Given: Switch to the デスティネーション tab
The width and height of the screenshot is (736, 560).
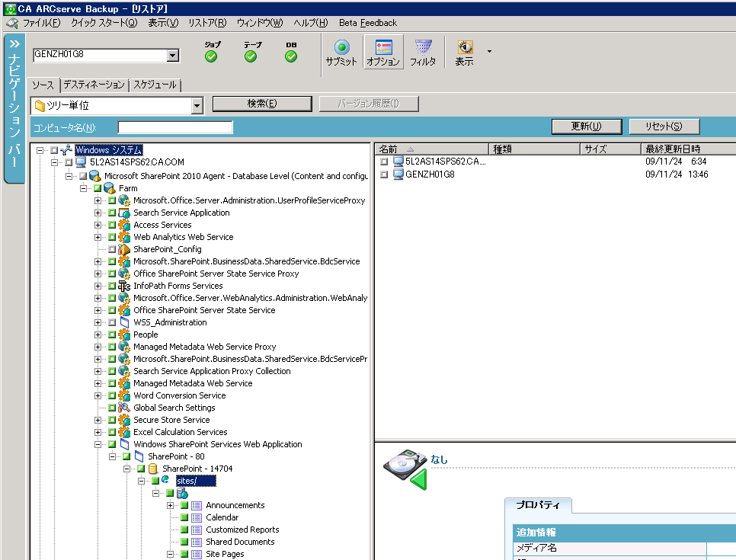Looking at the screenshot, I should tap(93, 85).
